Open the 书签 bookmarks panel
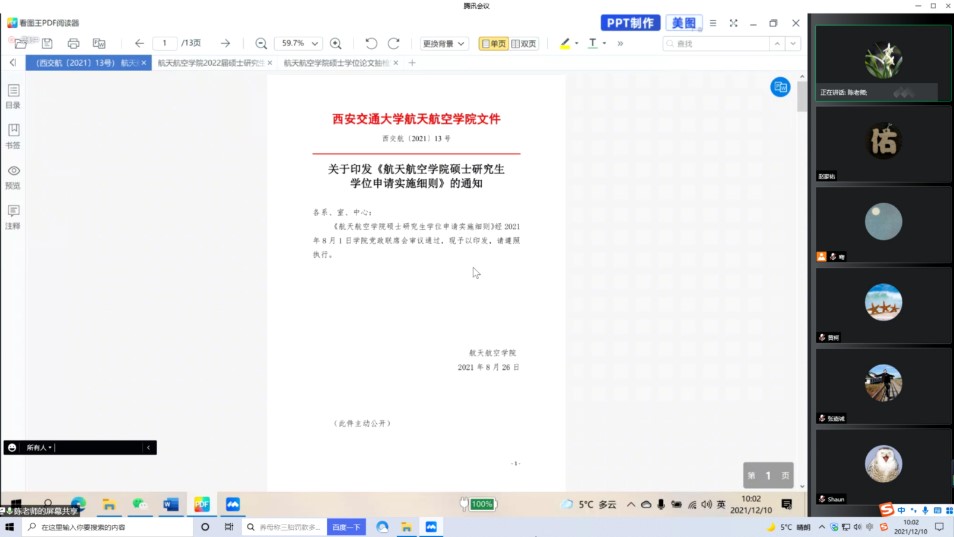 [x=13, y=136]
